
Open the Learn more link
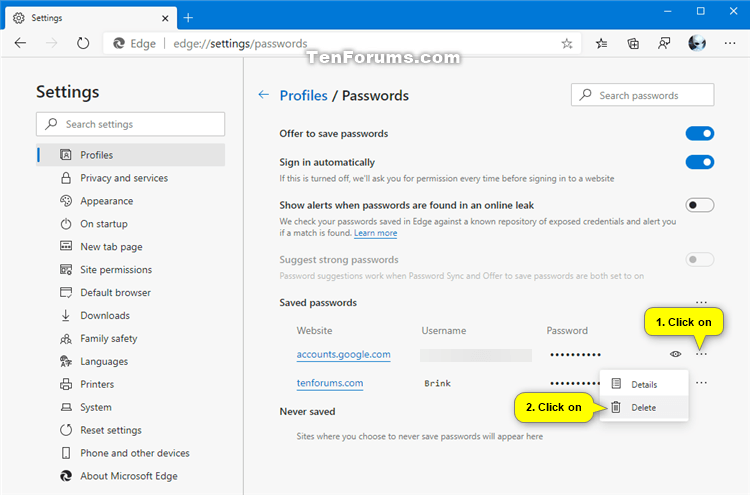(375, 233)
